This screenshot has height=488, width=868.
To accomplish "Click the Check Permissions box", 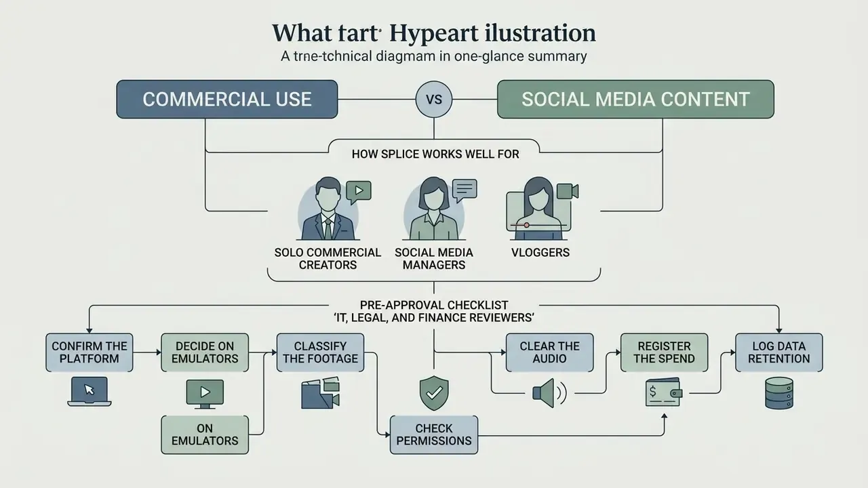I will [x=434, y=434].
